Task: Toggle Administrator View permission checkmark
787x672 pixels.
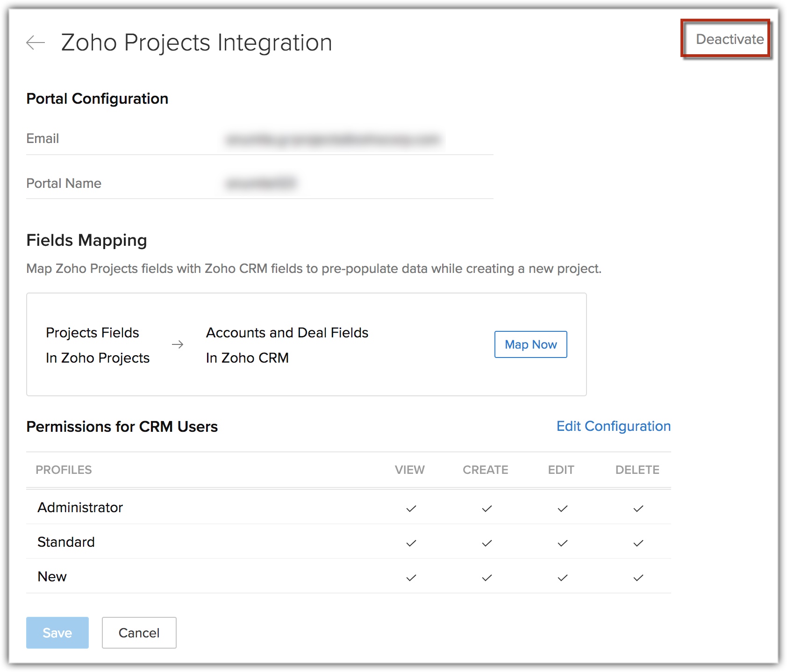Action: tap(411, 508)
